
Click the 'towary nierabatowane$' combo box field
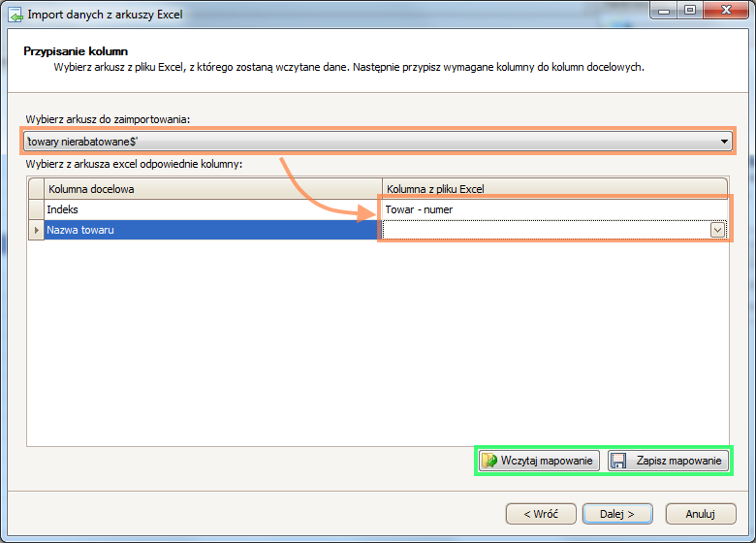[368, 143]
